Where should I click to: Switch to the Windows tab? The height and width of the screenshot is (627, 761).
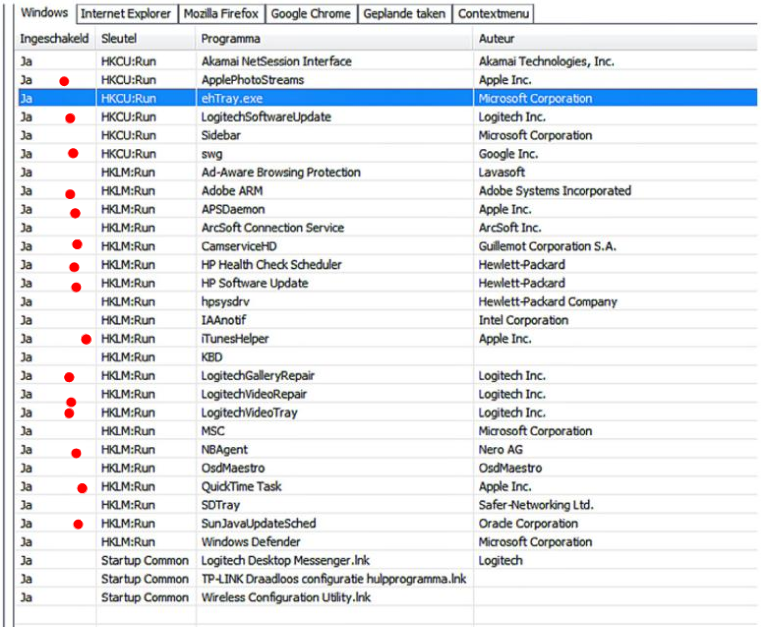point(45,13)
